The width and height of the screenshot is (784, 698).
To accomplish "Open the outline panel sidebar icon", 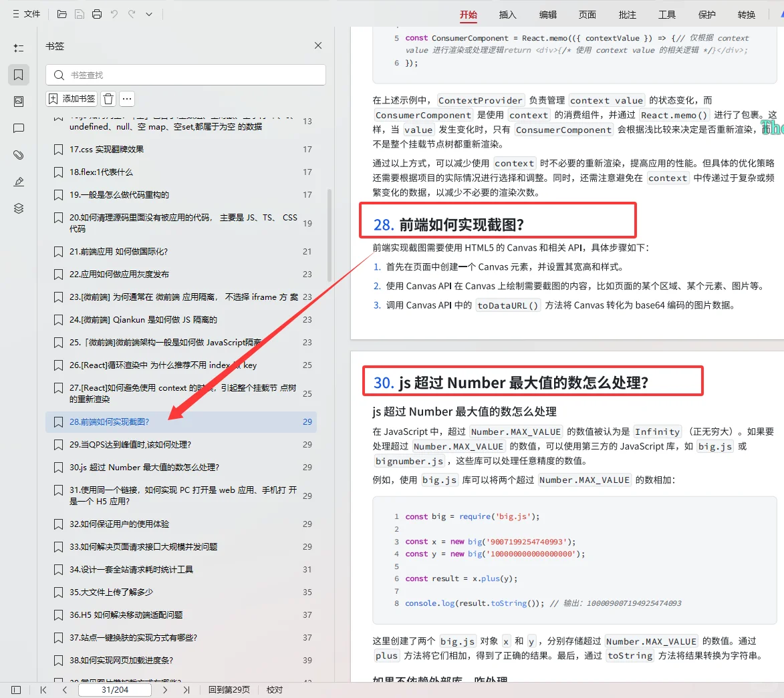I will click(19, 48).
